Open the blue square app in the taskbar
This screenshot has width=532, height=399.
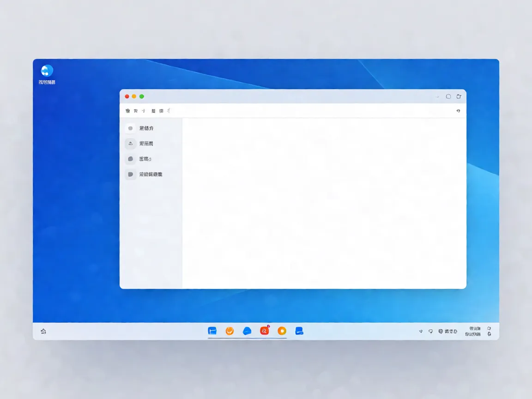212,331
